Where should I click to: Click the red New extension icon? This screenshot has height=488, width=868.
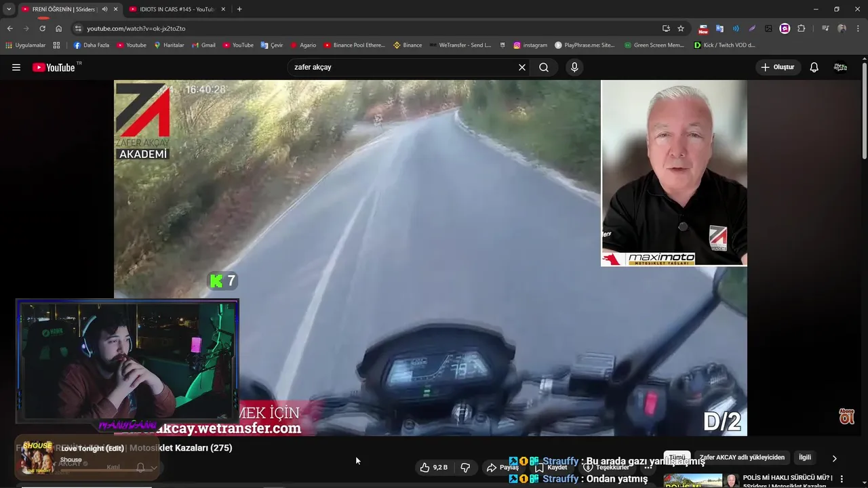(x=703, y=28)
